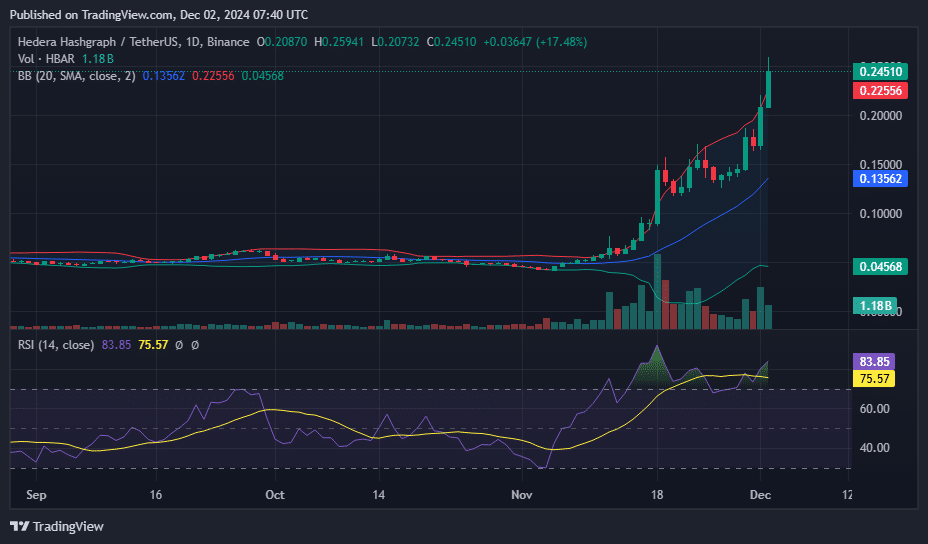Click the yellow 75.57 RSI axis label
The width and height of the screenshot is (928, 544).
click(x=874, y=378)
